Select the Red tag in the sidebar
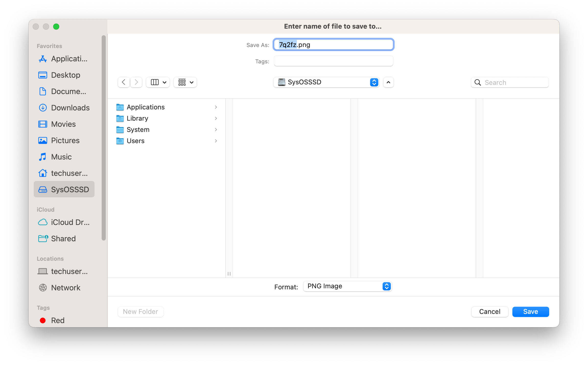The width and height of the screenshot is (588, 365). [x=58, y=320]
